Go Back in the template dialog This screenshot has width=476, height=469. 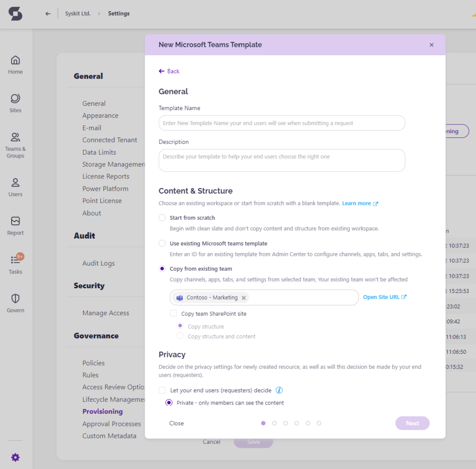click(169, 71)
